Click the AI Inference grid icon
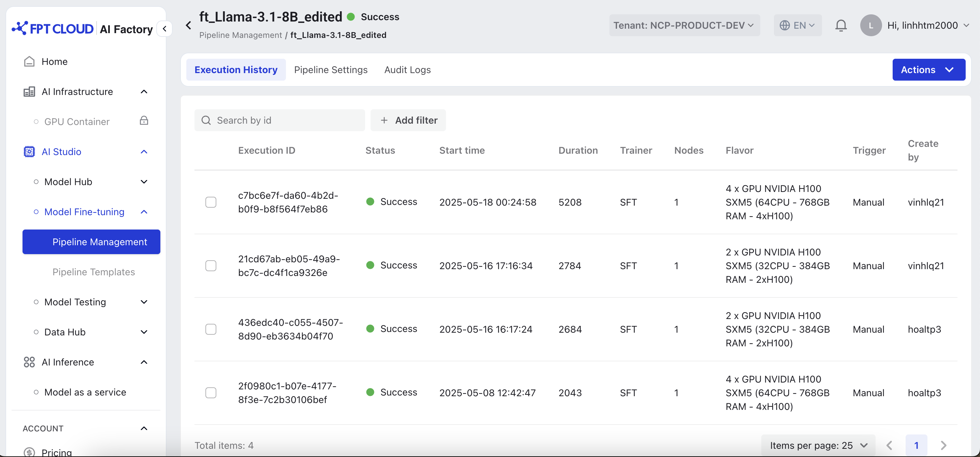This screenshot has width=980, height=457. [x=29, y=362]
